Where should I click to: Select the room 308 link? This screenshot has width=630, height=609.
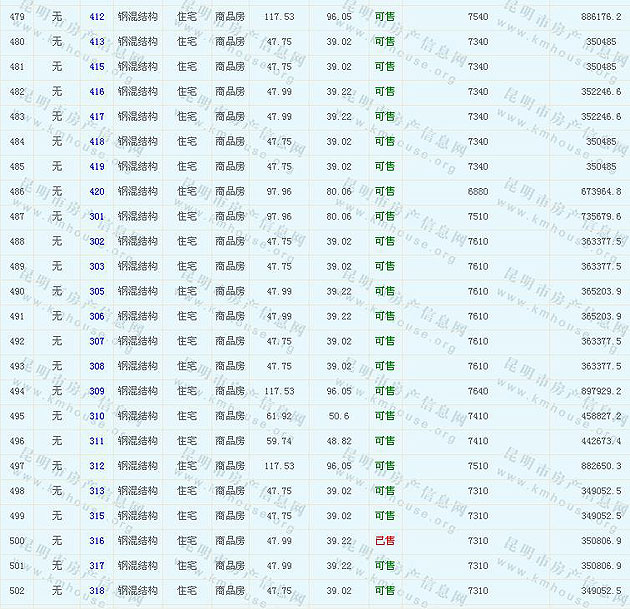[96, 367]
